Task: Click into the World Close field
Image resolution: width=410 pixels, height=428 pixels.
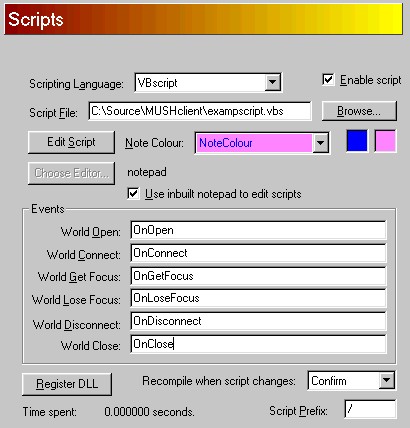Action: click(x=258, y=344)
